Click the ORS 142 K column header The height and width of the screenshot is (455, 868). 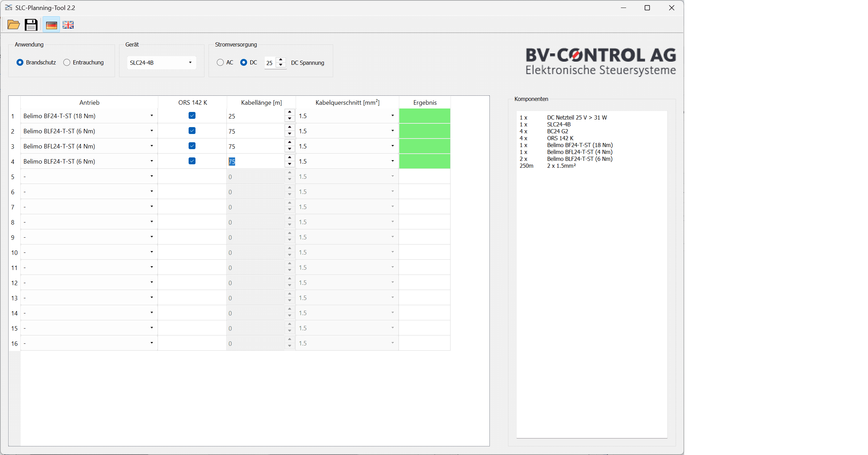pyautogui.click(x=192, y=102)
